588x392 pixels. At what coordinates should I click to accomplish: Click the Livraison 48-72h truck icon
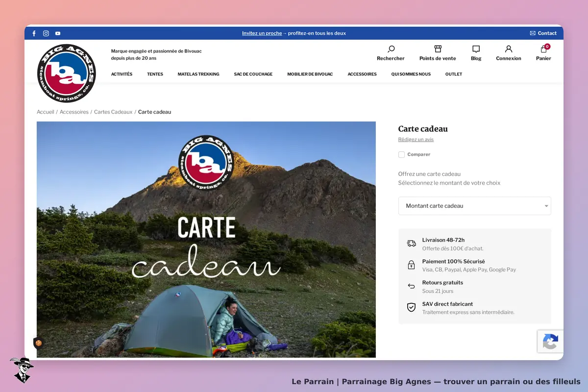click(x=412, y=244)
